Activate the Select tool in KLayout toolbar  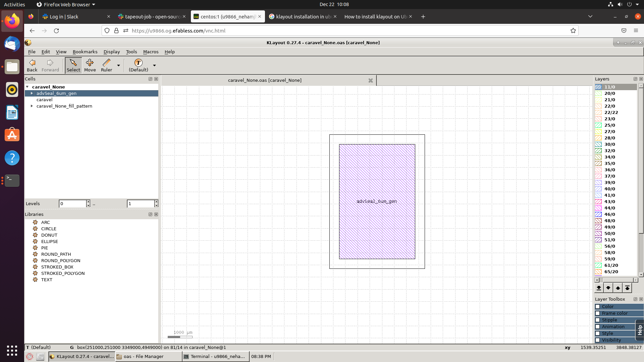pyautogui.click(x=73, y=65)
